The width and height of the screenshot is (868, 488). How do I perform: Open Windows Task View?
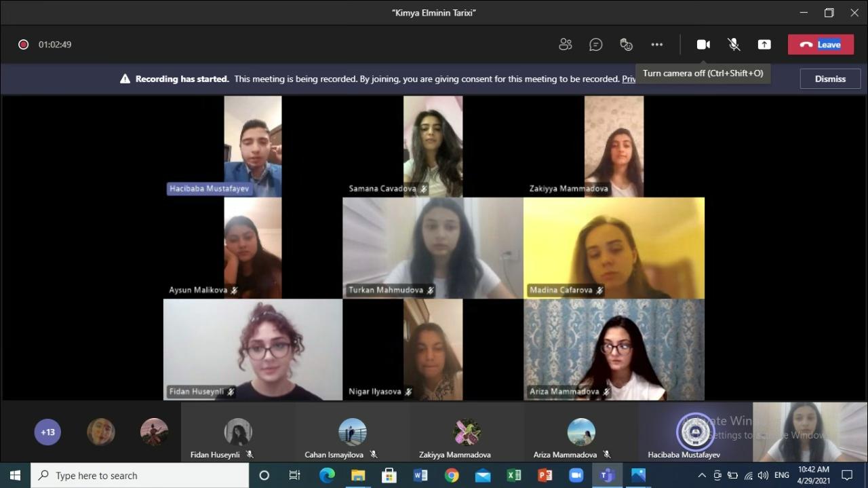[294, 475]
